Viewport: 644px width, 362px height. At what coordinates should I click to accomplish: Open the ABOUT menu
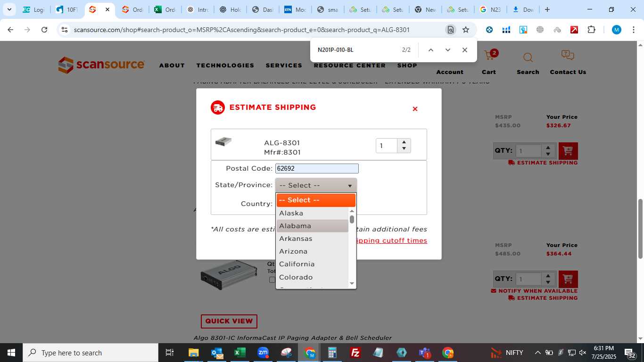pyautogui.click(x=172, y=66)
